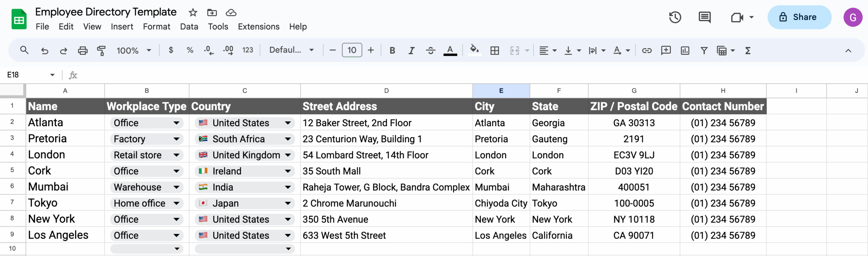The width and height of the screenshot is (868, 256).
Task: Open the Tools menu
Action: 218,26
